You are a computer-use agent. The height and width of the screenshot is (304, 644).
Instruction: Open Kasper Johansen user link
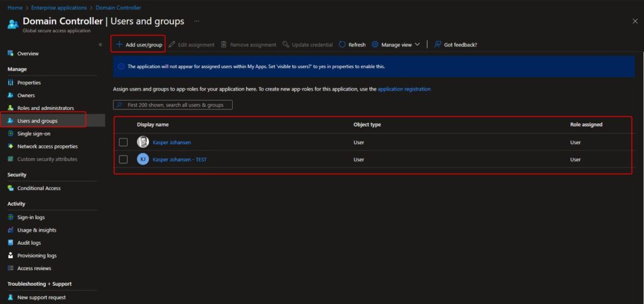pyautogui.click(x=172, y=142)
